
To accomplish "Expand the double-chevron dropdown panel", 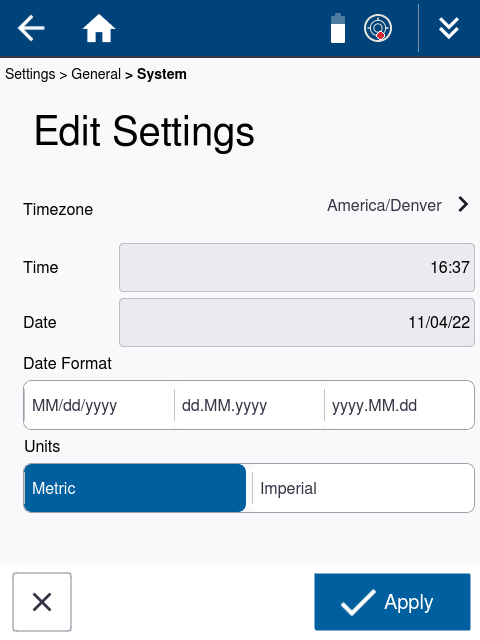I will pos(449,28).
